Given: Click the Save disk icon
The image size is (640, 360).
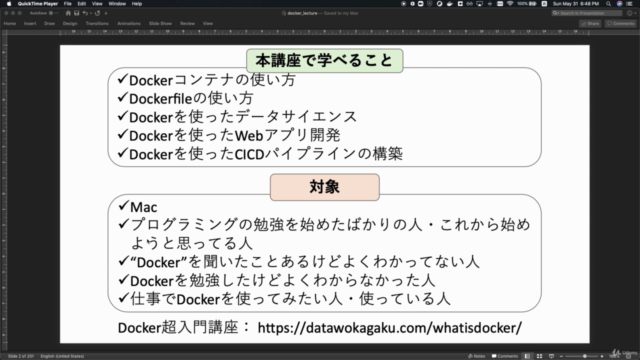Looking at the screenshot, I should pos(76,13).
